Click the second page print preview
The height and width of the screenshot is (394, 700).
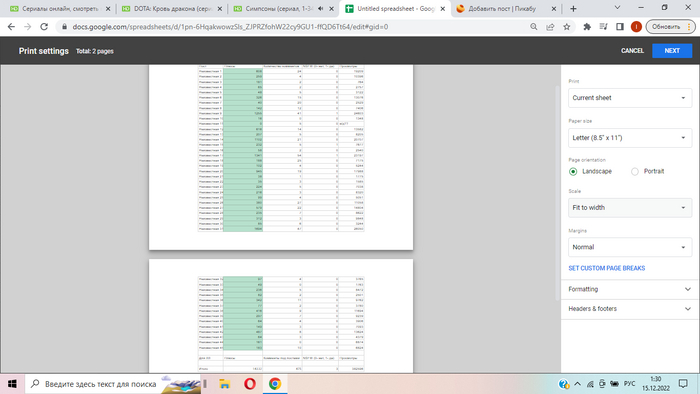click(x=281, y=316)
